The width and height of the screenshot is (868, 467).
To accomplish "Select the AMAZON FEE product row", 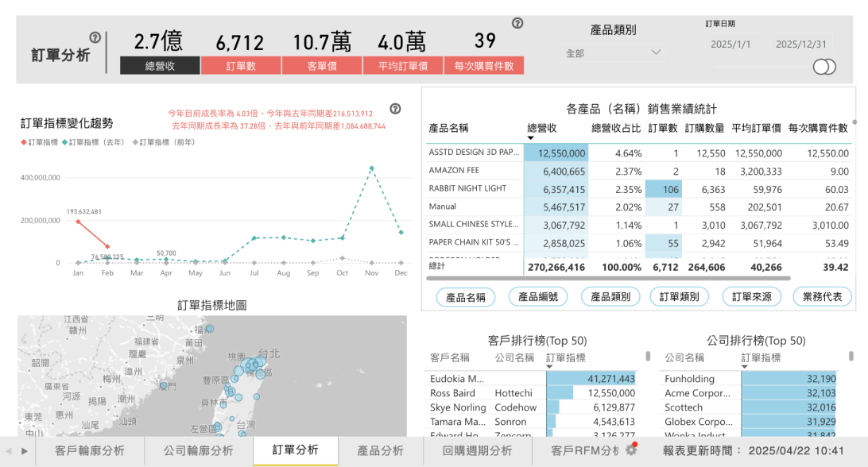I will point(638,171).
